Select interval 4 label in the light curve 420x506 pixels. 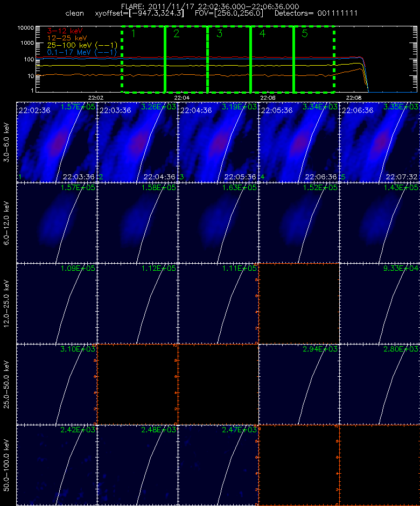pos(262,33)
